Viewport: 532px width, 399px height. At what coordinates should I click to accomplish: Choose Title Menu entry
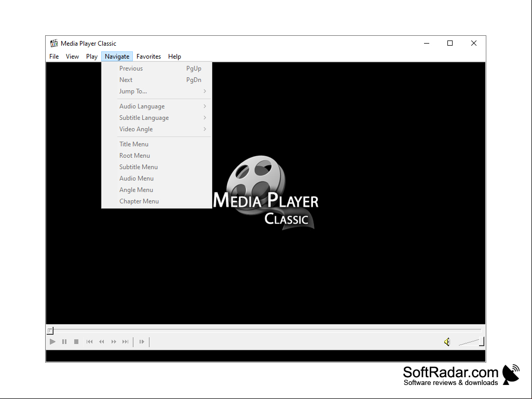coord(157,144)
